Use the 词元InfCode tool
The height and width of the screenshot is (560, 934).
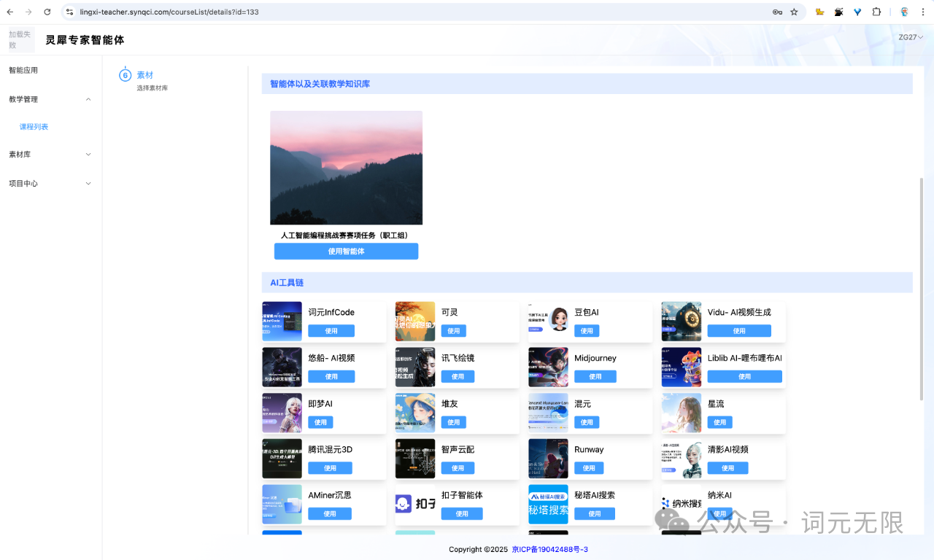coord(331,331)
